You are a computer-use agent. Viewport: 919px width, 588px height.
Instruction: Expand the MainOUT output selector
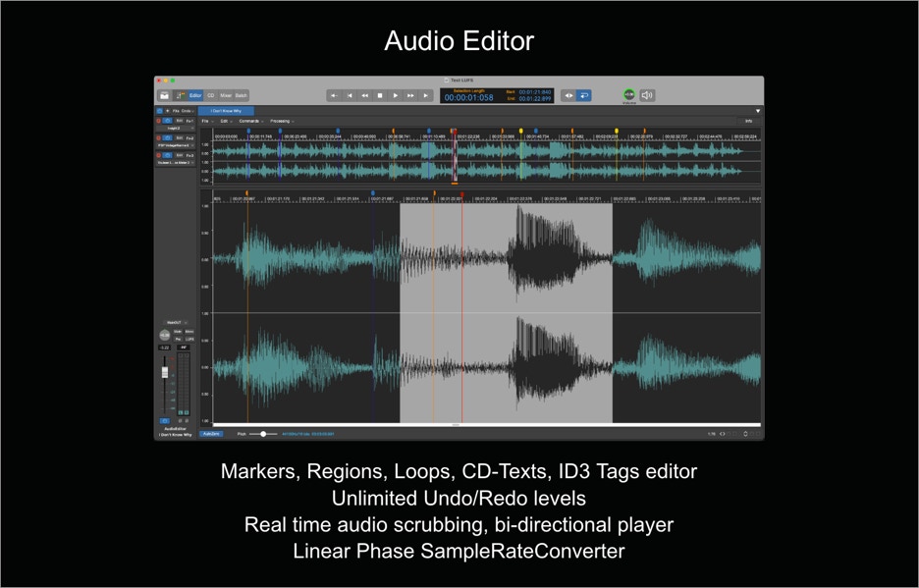176,322
